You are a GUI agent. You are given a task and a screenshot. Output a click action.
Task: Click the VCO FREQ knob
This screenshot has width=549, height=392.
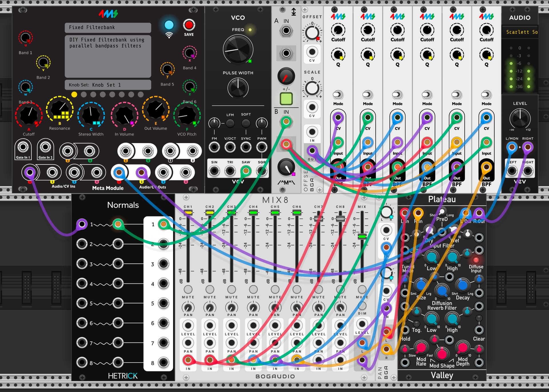(x=238, y=49)
